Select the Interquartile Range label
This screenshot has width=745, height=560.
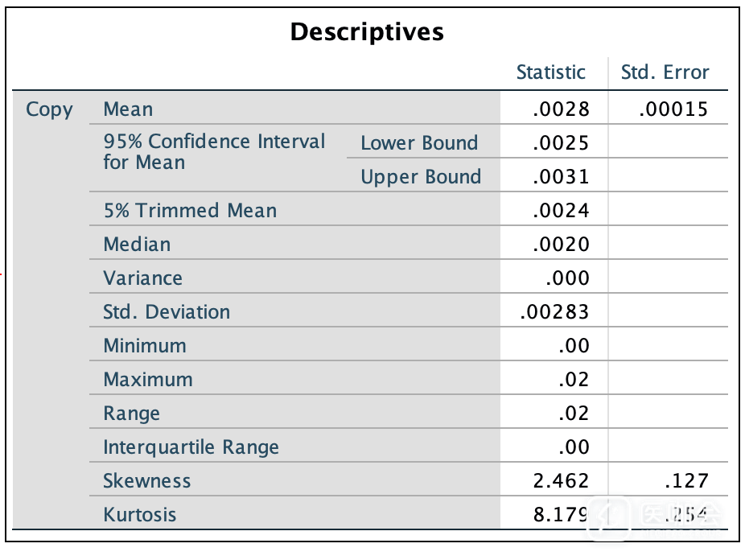click(191, 447)
